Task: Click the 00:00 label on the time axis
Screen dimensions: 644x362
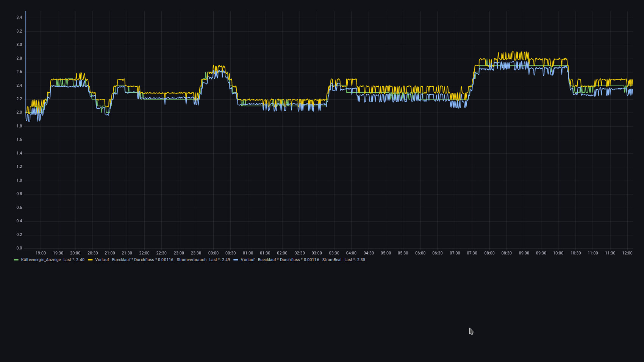Action: [213, 253]
